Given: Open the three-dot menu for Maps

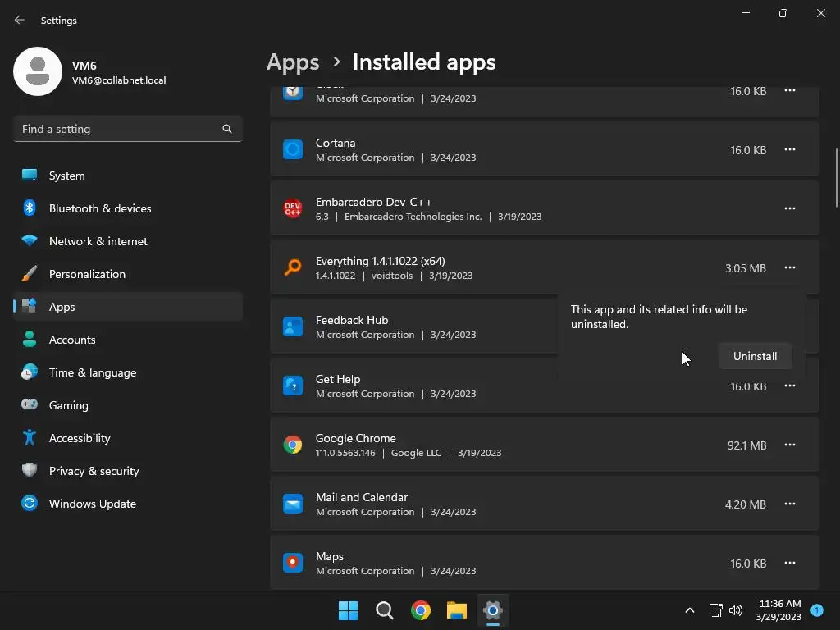Looking at the screenshot, I should coord(790,564).
